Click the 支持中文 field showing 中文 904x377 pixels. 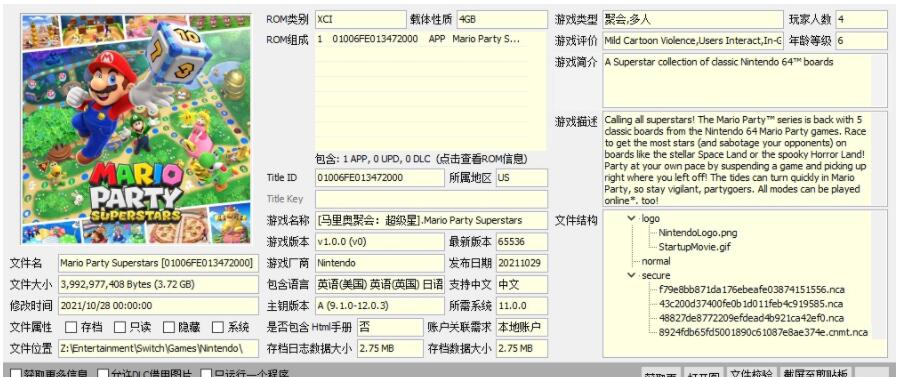coord(521,284)
